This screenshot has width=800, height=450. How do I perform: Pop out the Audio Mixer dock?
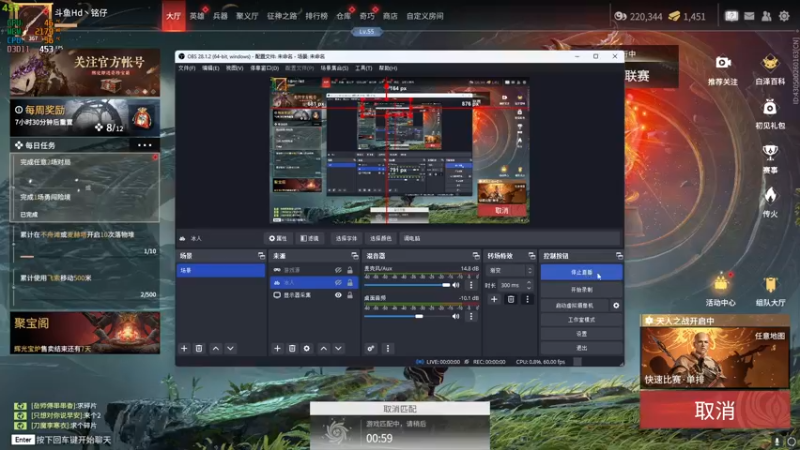click(476, 256)
